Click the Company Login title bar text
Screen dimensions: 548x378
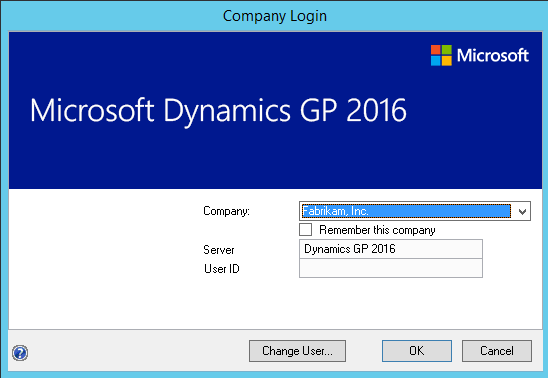coord(275,16)
